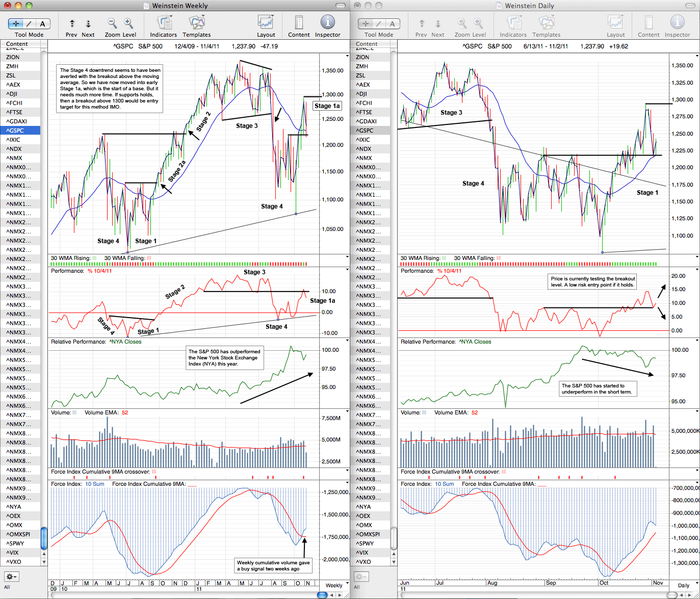Select text tool in Weinstein Daily window
Screen dimensions: 700x599
(x=393, y=23)
